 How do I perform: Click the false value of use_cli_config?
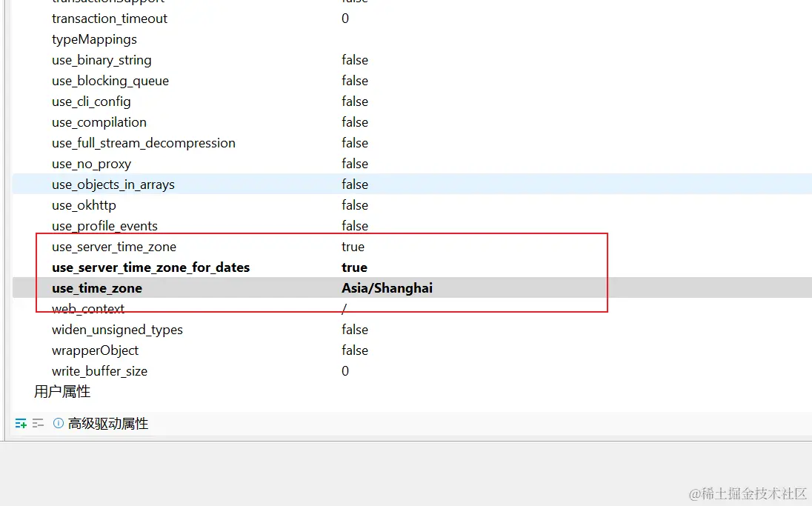coord(355,101)
